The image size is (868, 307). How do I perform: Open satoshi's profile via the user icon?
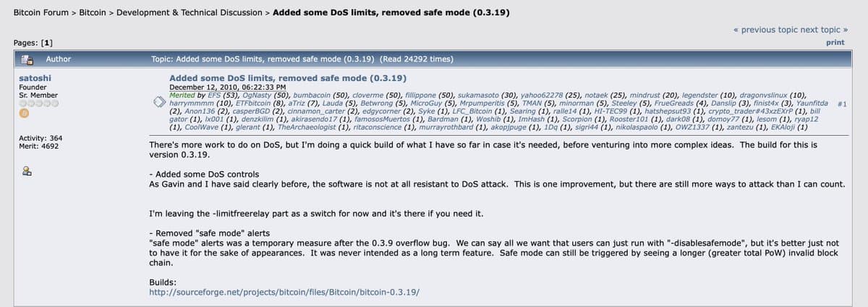(26, 171)
